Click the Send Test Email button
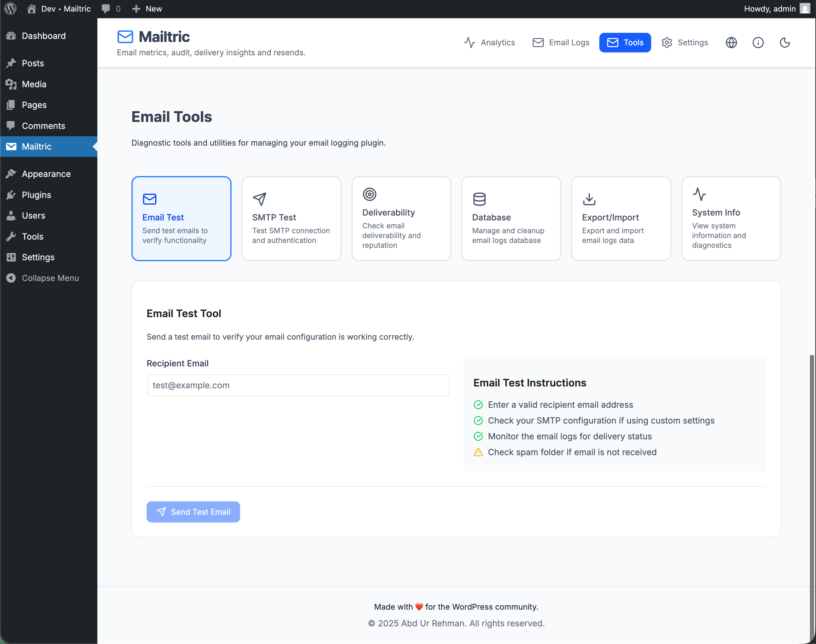 [x=193, y=512]
